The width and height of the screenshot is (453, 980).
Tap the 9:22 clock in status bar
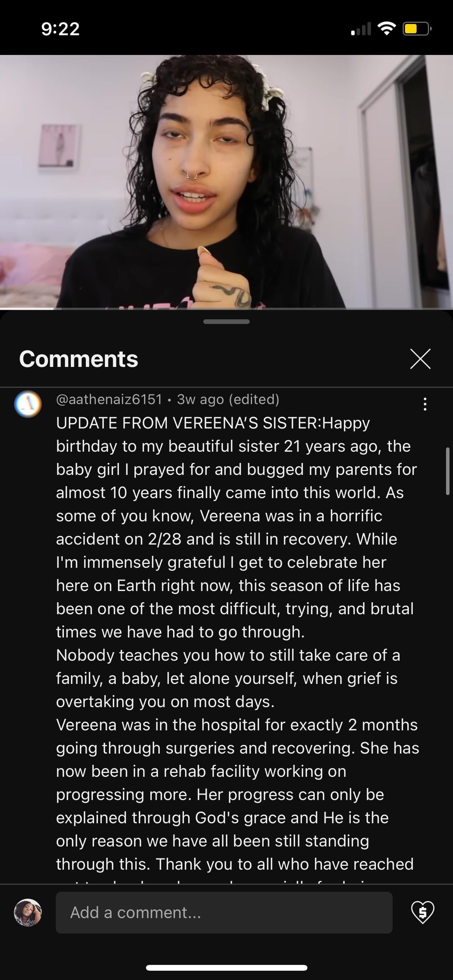click(x=60, y=29)
